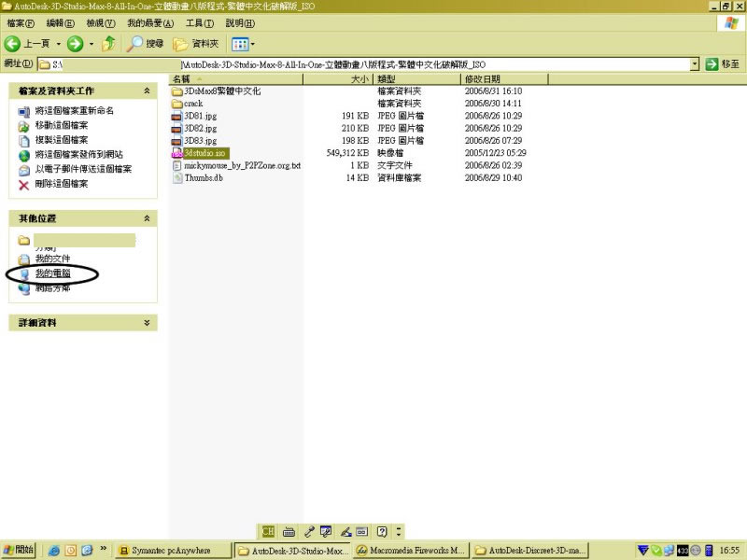Click the 191 KB size cell

click(x=355, y=116)
